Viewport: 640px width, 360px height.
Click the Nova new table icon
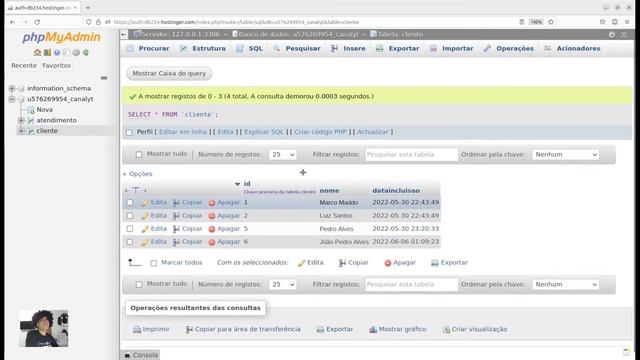[31, 110]
